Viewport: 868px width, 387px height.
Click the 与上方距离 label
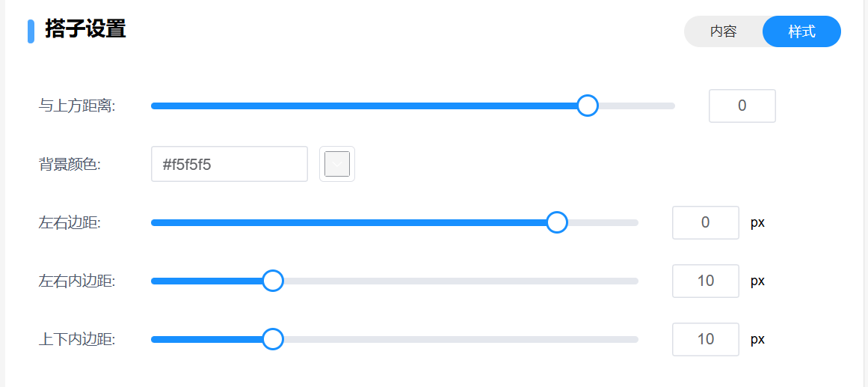coord(76,106)
